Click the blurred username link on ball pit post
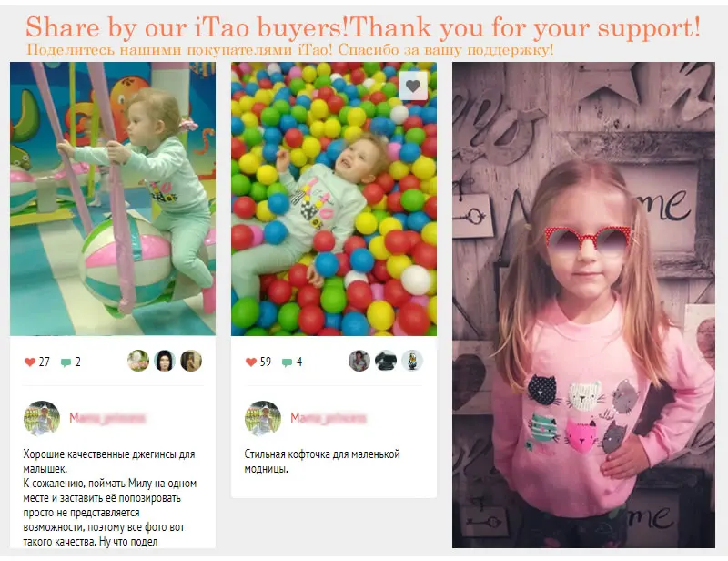Screen dimensions: 728x561 329,418
